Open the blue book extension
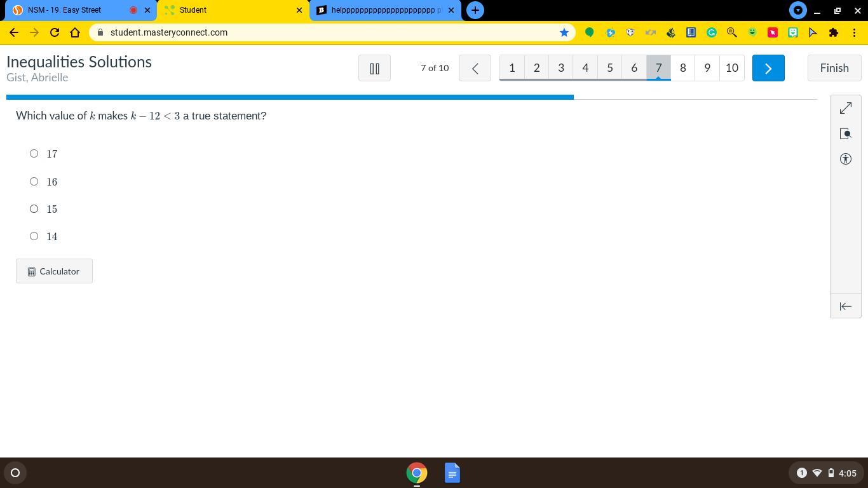The height and width of the screenshot is (488, 868). 691,32
